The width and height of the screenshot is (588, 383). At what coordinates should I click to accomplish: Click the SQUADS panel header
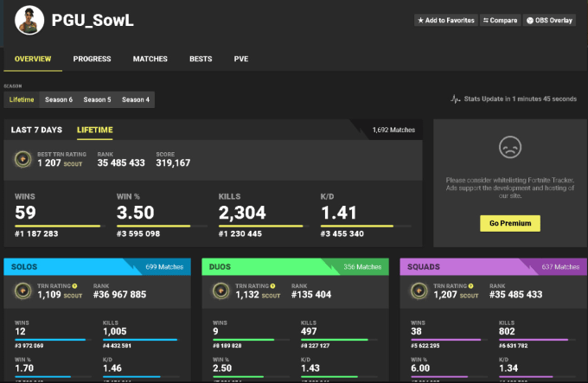[493, 267]
